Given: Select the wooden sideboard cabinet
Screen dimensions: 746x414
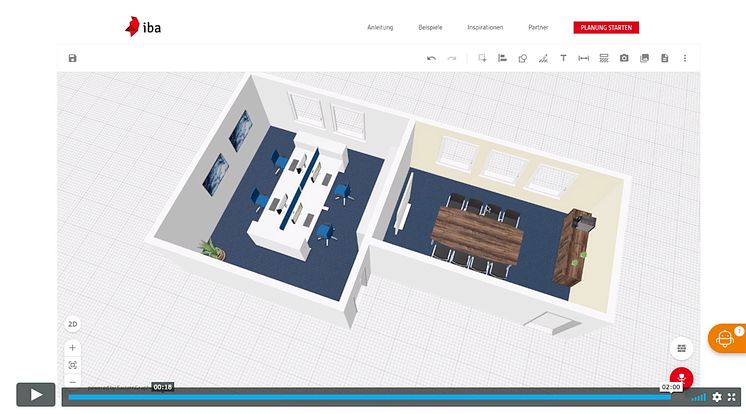Looking at the screenshot, I should (572, 247).
